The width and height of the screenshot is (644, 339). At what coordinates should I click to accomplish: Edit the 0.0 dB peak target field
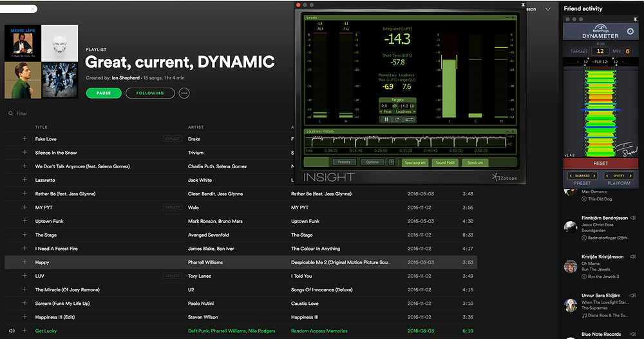pyautogui.click(x=386, y=106)
